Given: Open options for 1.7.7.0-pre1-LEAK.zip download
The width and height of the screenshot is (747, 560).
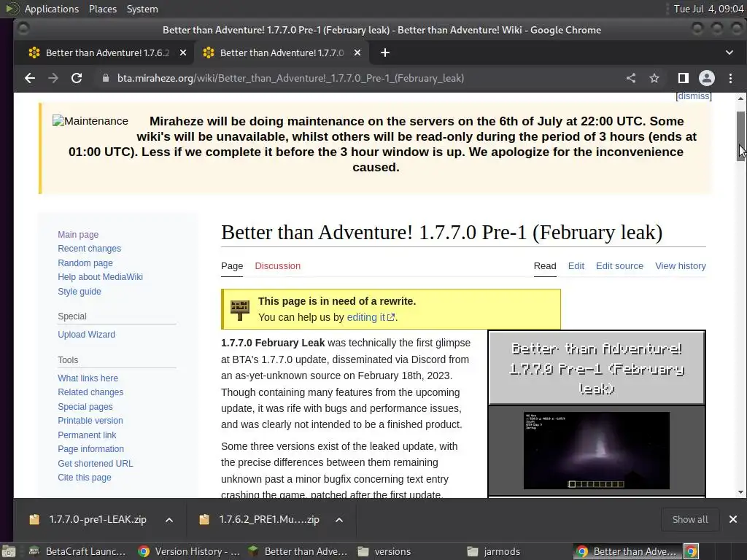Looking at the screenshot, I should (x=169, y=520).
